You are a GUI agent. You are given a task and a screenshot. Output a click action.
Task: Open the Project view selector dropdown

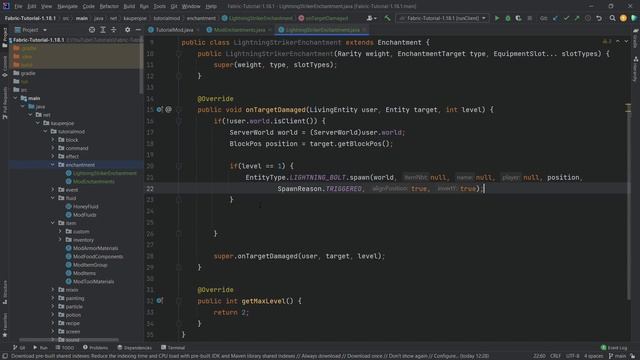pos(31,30)
